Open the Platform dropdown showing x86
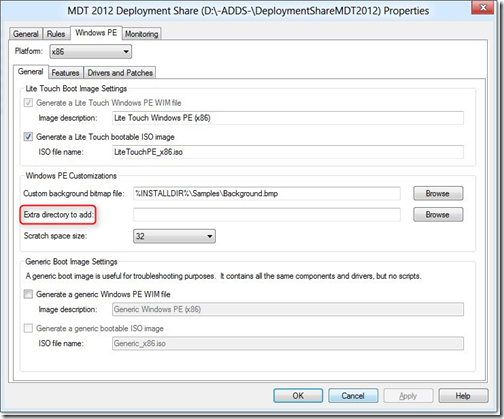 pos(91,52)
